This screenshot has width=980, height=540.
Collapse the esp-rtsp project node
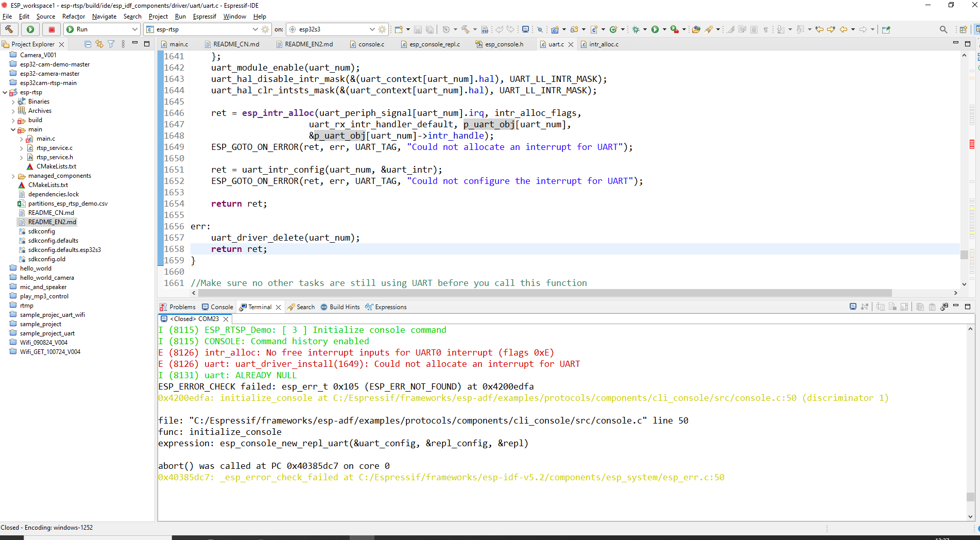5,92
